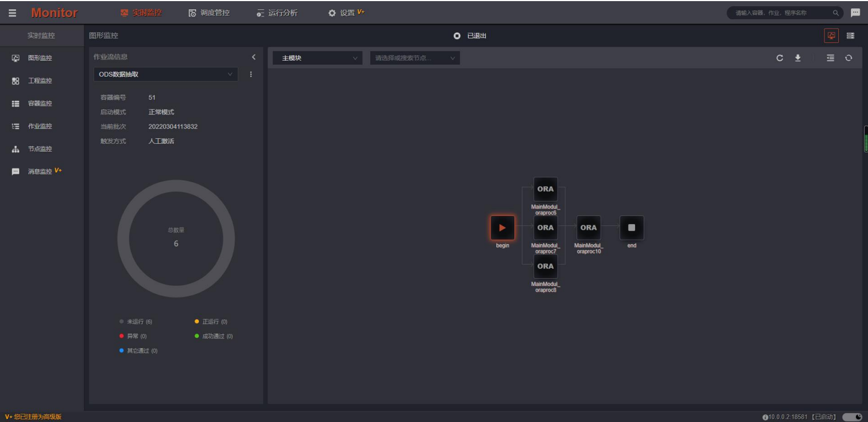
Task: Select the end node
Action: (632, 228)
